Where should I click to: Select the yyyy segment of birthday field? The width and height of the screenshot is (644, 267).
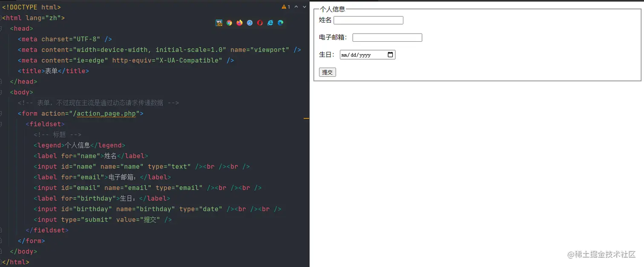point(365,55)
